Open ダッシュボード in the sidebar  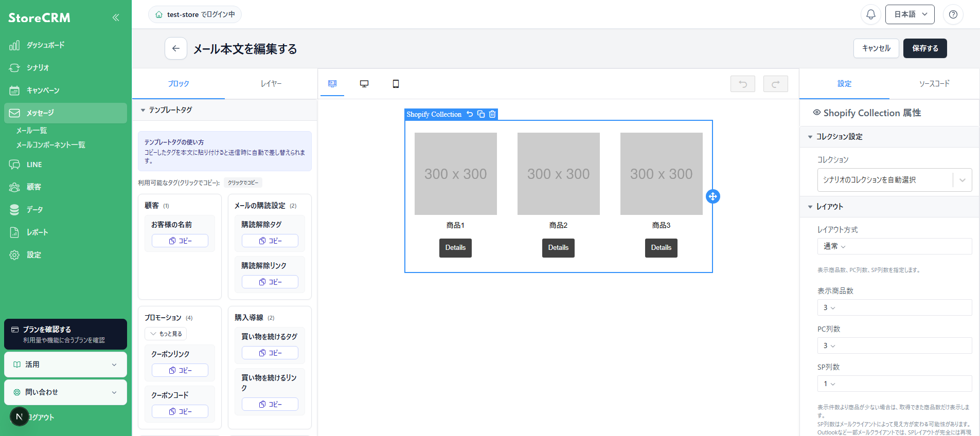coord(65,45)
